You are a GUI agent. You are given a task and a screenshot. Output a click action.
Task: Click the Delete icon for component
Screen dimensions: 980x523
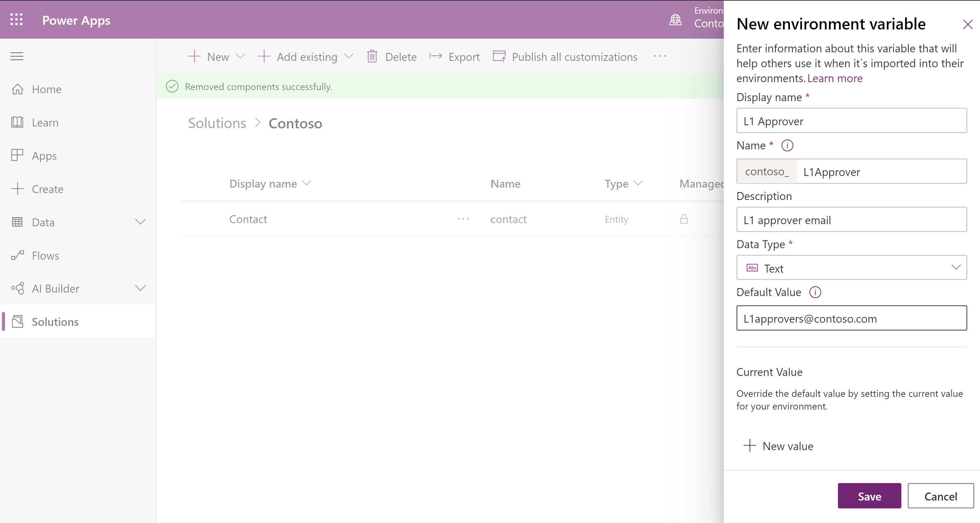[372, 57]
